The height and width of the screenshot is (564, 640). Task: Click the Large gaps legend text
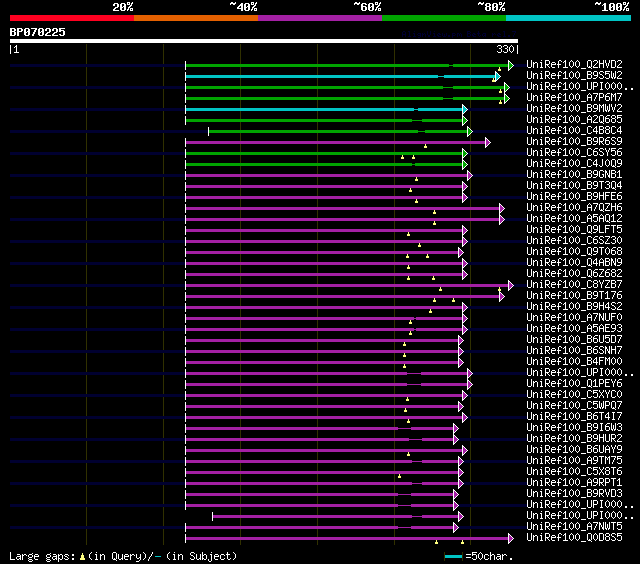pos(42,557)
